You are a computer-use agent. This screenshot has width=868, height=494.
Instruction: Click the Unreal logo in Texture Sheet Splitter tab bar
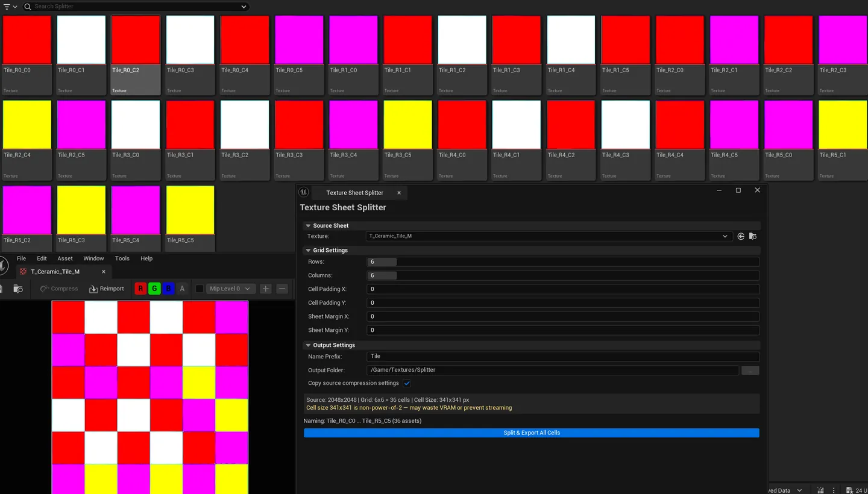click(x=304, y=192)
